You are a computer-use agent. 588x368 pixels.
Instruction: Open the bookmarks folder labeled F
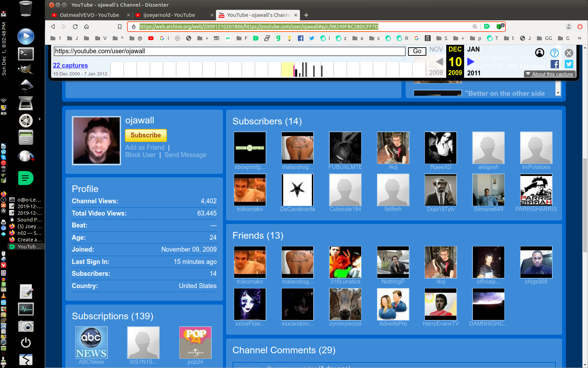pyautogui.click(x=242, y=38)
